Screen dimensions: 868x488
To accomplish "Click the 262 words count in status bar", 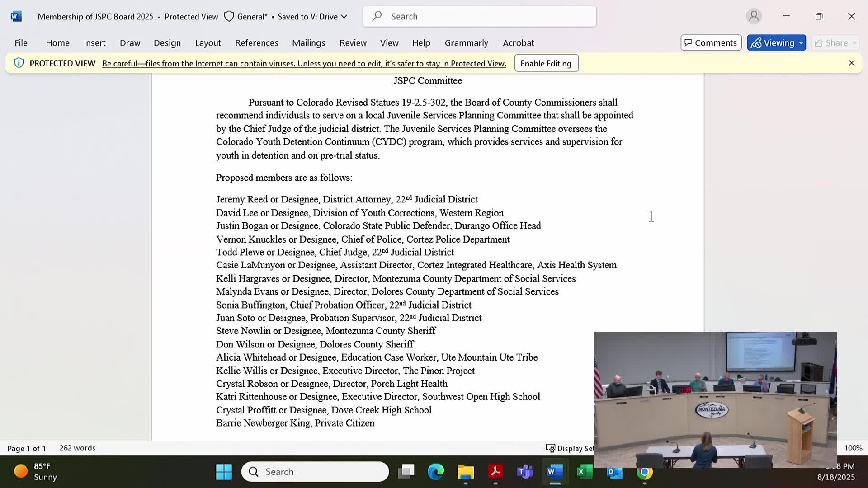I will point(77,448).
